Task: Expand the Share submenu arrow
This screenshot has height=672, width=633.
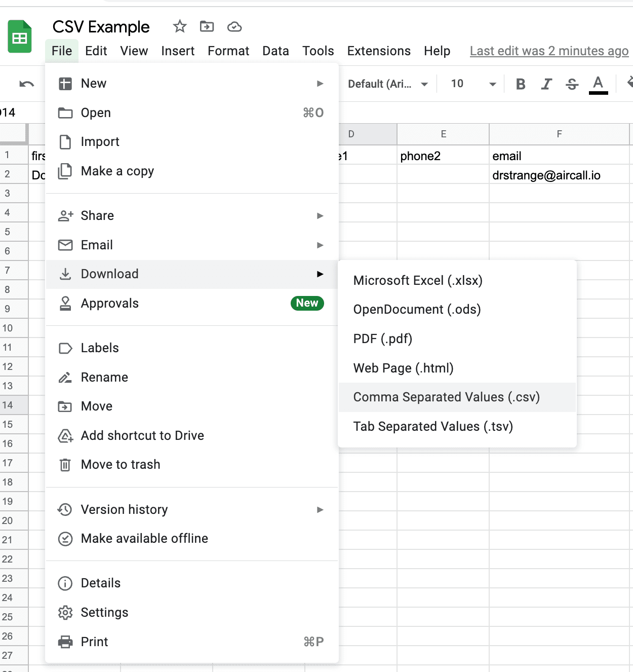Action: point(320,215)
